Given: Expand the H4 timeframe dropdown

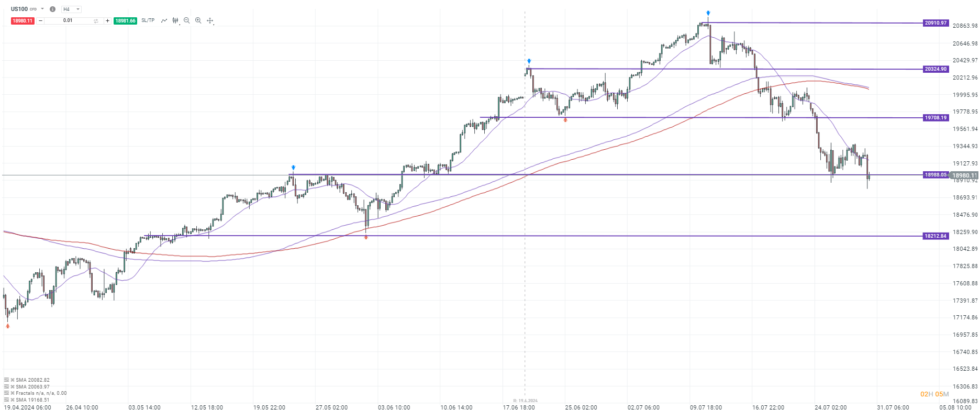Looking at the screenshot, I should coord(78,9).
